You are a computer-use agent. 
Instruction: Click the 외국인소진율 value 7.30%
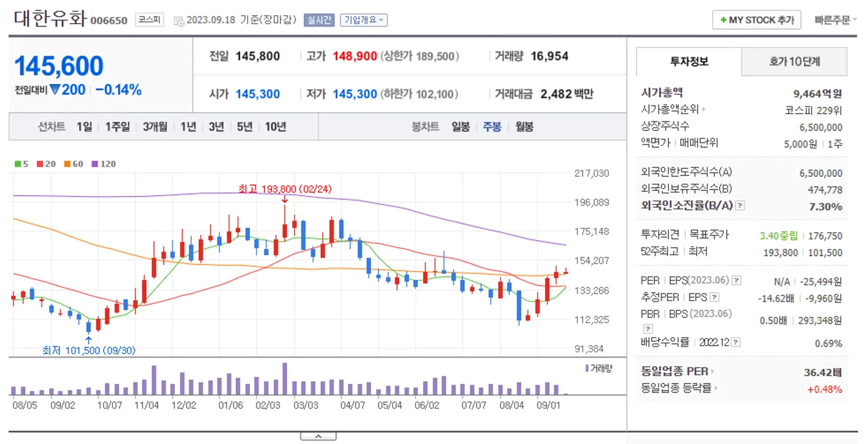[826, 207]
